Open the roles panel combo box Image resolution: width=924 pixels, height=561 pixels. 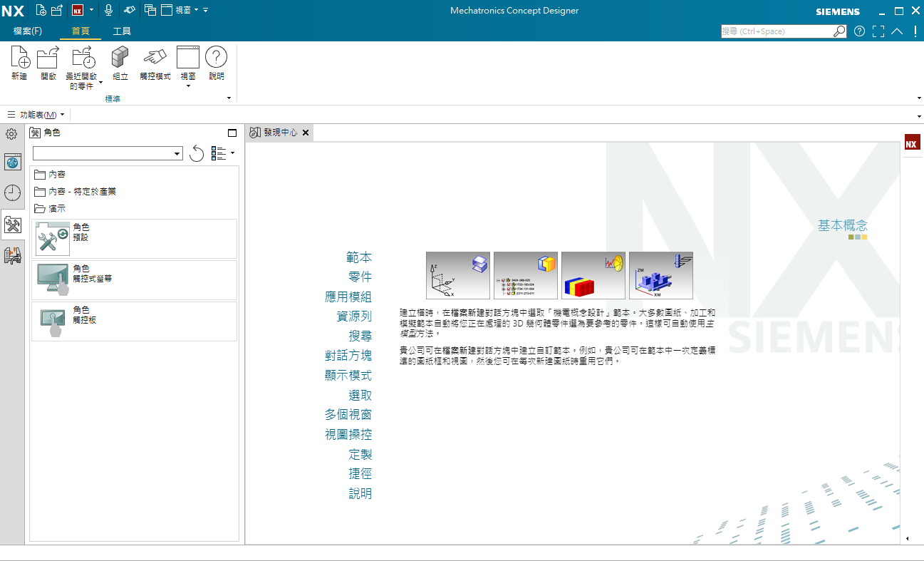click(108, 153)
